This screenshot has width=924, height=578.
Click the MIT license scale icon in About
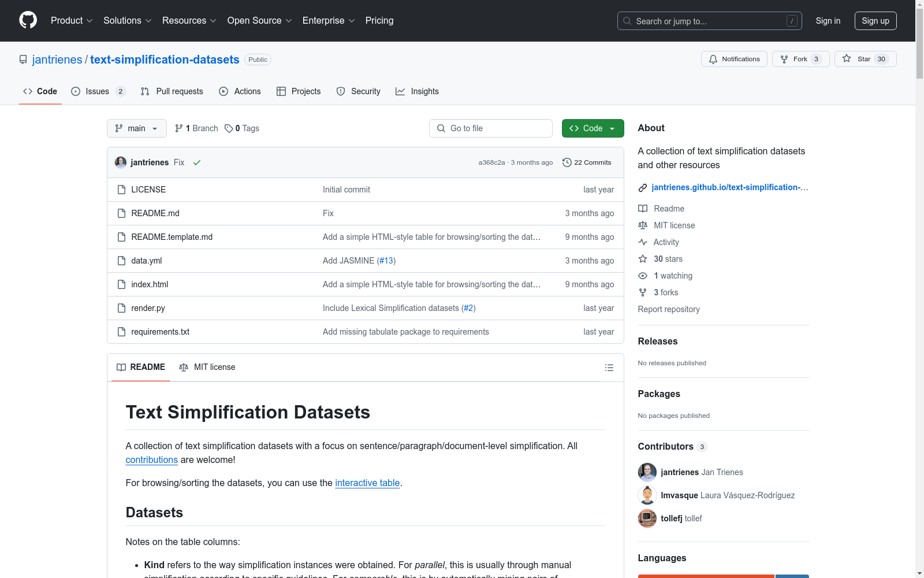[x=643, y=225]
